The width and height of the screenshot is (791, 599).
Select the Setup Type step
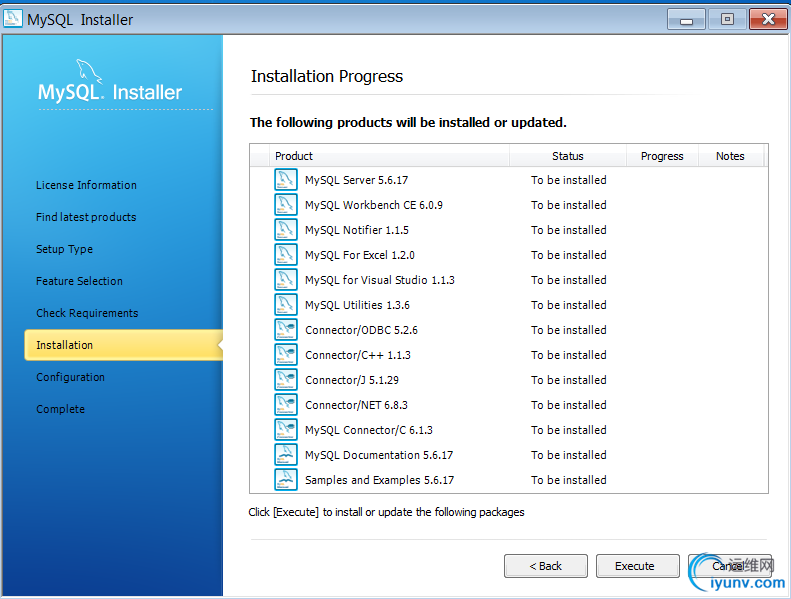pyautogui.click(x=65, y=249)
